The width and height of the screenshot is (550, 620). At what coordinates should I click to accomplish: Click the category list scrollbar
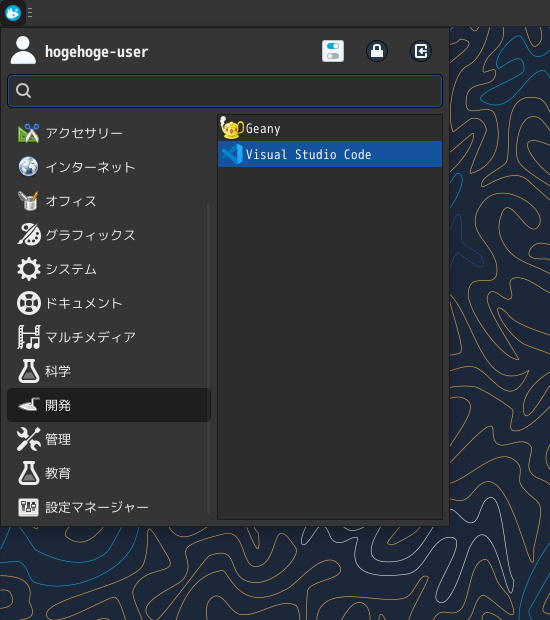click(x=208, y=358)
